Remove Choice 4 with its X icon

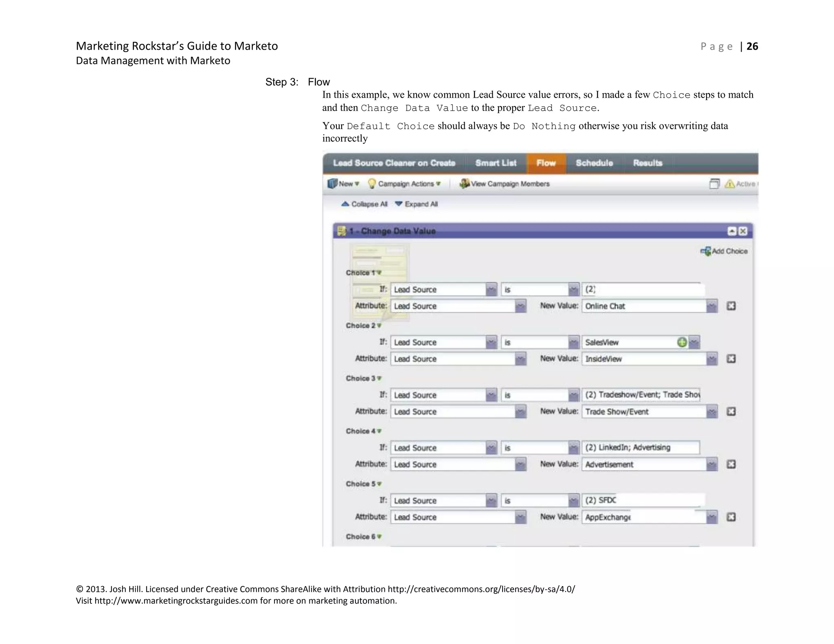point(731,464)
